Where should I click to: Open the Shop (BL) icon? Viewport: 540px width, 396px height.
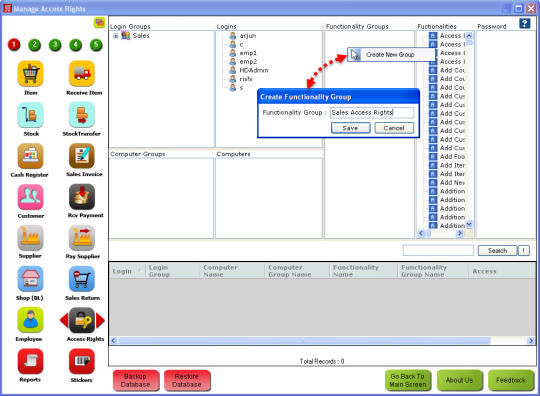30,279
